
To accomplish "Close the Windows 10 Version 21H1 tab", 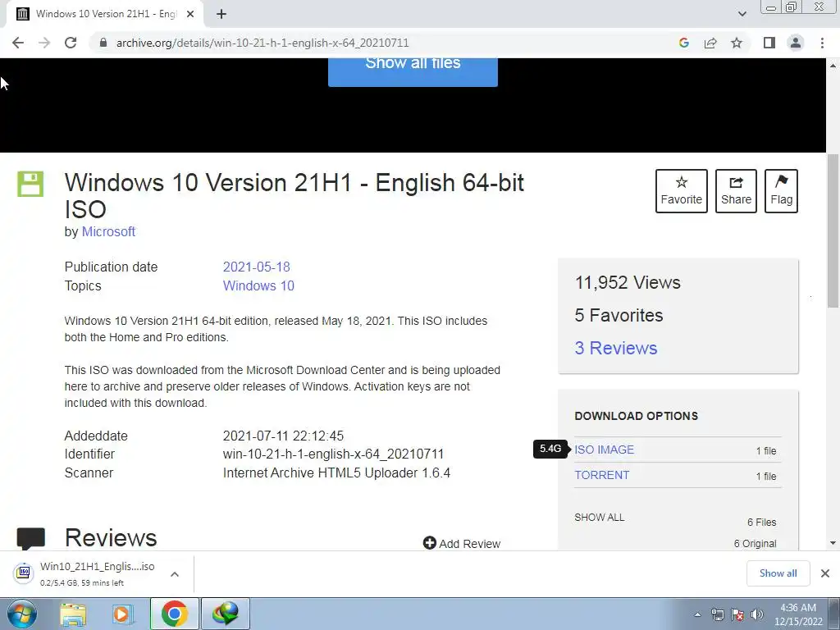I will (190, 15).
